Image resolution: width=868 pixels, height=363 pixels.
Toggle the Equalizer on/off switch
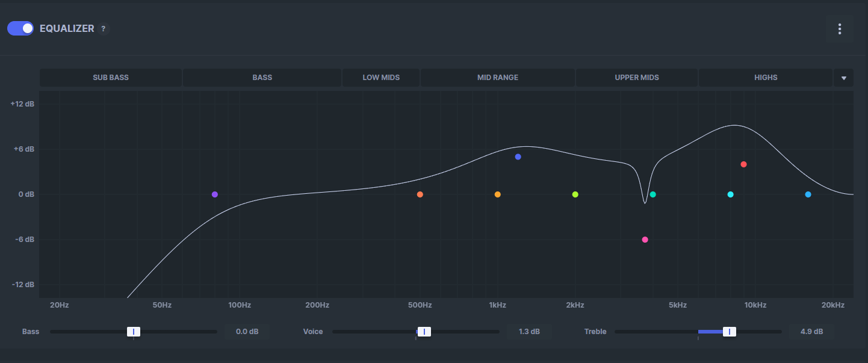(x=20, y=28)
